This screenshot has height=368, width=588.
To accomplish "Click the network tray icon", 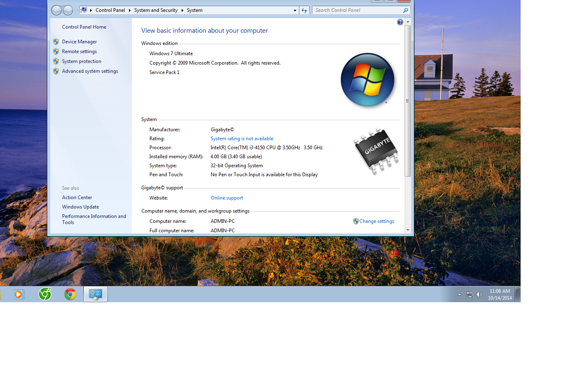I will click(470, 294).
